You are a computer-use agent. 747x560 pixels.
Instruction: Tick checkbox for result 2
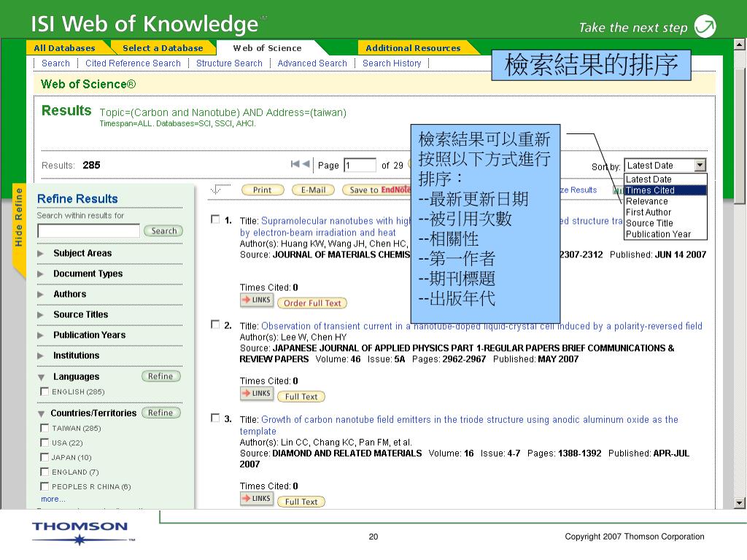pyautogui.click(x=215, y=324)
